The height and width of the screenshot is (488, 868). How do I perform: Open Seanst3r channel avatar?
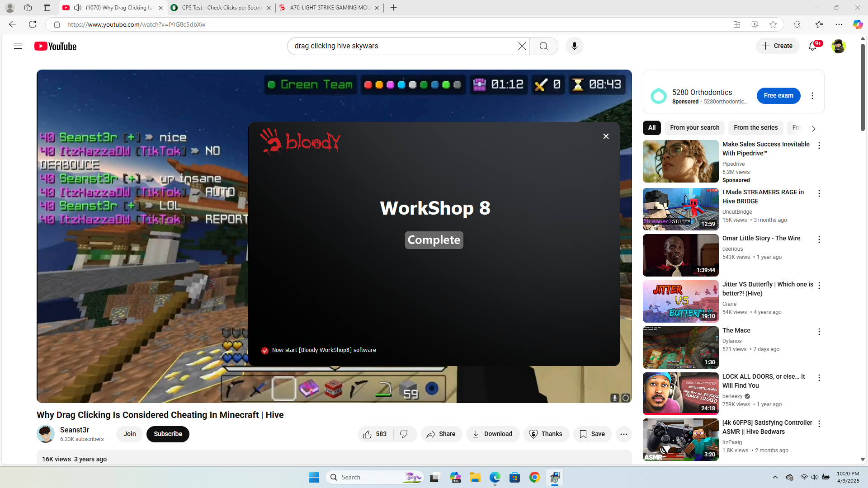46,434
